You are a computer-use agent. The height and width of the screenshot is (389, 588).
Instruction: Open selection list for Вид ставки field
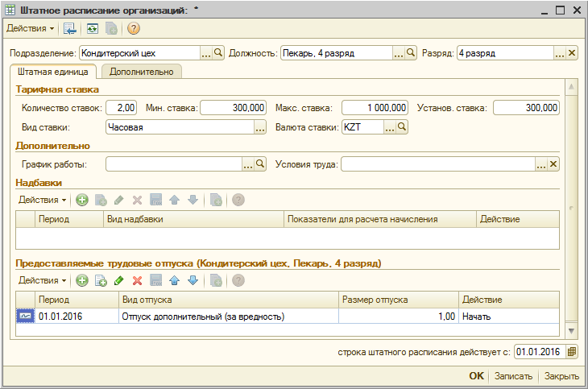(259, 127)
